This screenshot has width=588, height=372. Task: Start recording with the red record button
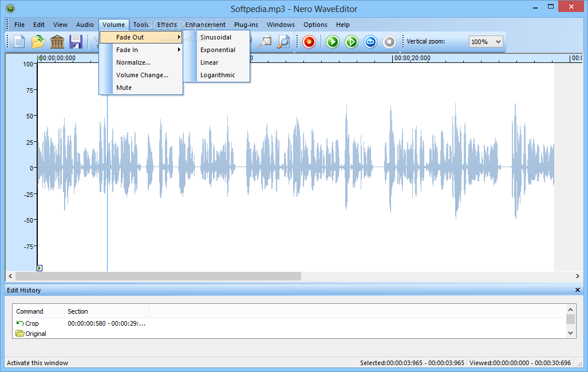click(x=309, y=42)
